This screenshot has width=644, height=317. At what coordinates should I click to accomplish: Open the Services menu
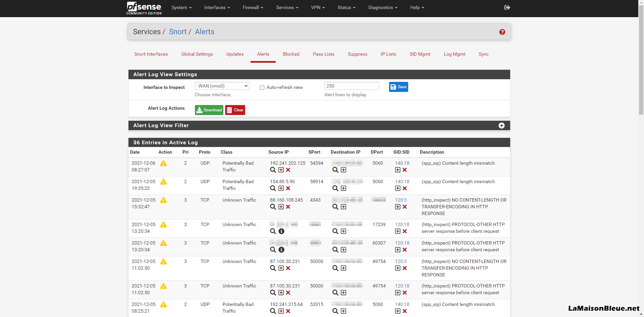click(x=287, y=7)
